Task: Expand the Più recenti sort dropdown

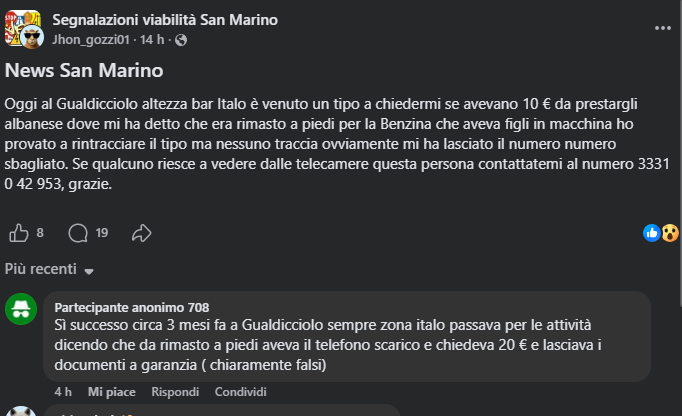Action: pos(49,269)
